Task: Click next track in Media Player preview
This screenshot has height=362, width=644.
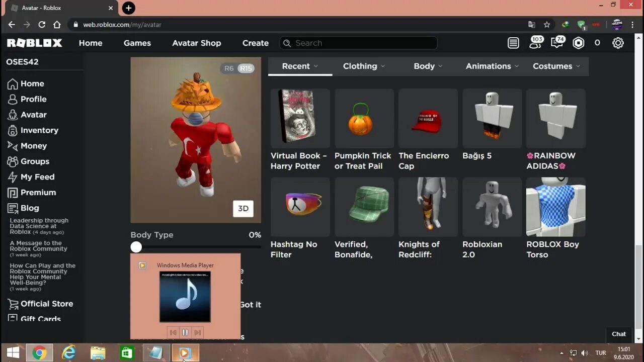Action: [x=198, y=332]
